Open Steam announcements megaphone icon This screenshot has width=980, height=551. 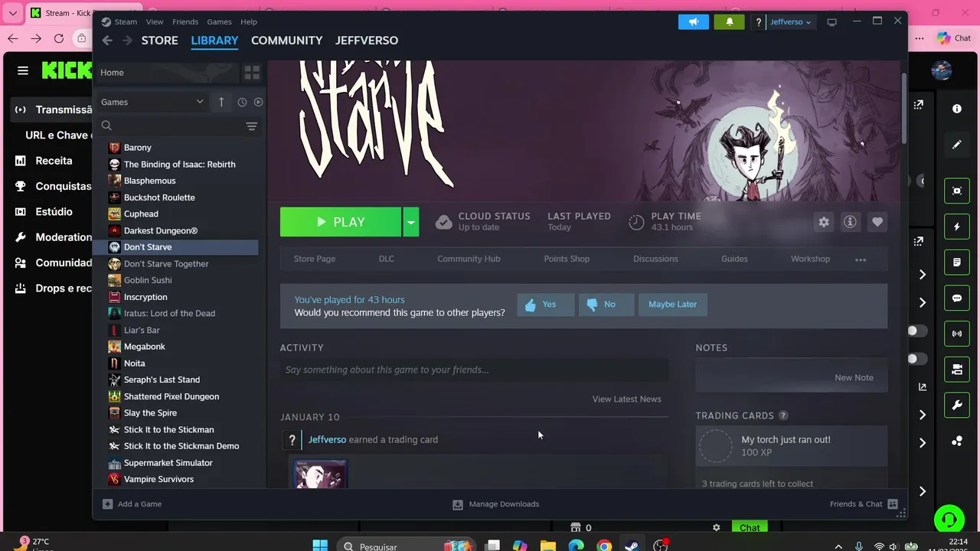coord(694,21)
